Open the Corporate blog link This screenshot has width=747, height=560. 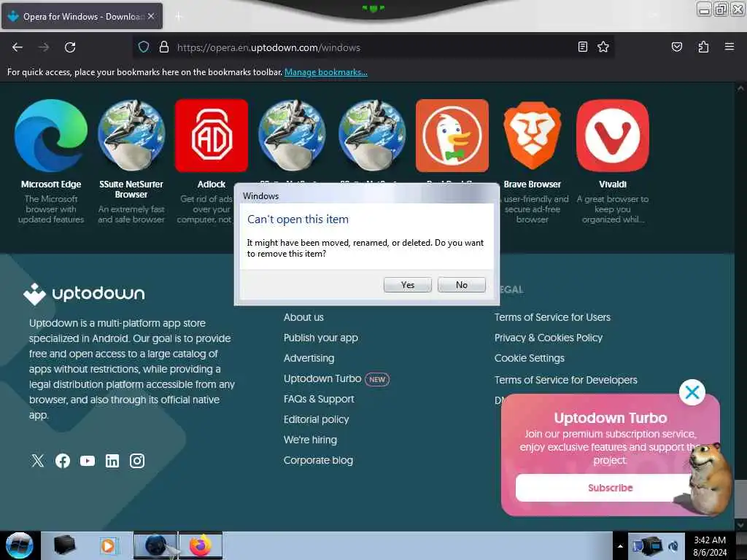(318, 461)
